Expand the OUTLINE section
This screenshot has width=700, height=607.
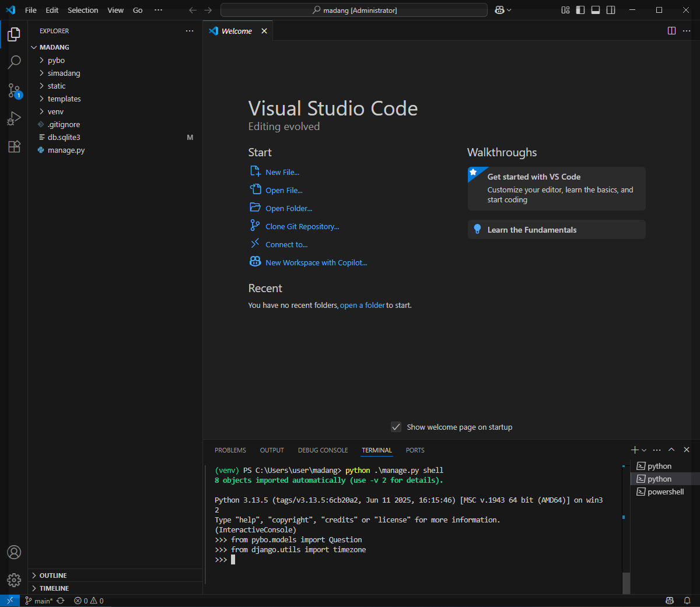point(115,576)
